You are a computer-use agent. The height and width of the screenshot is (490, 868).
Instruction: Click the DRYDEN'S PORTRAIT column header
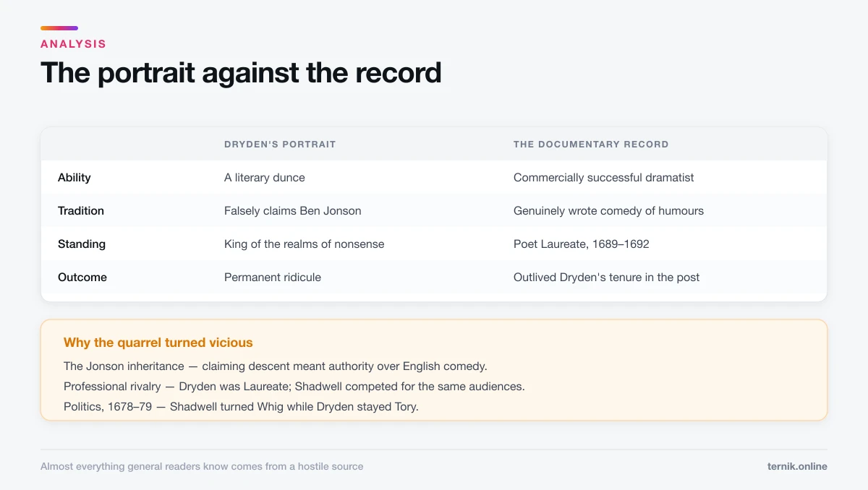click(x=280, y=145)
